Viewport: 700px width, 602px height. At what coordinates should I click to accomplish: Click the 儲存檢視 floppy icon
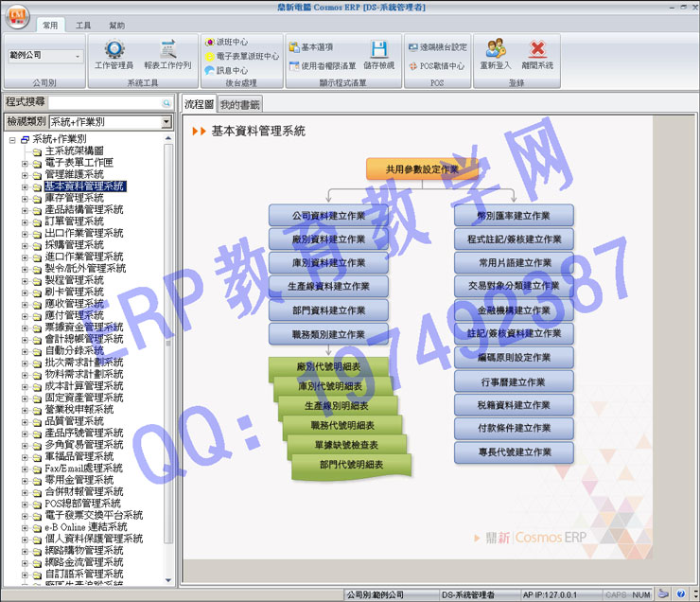click(x=379, y=49)
